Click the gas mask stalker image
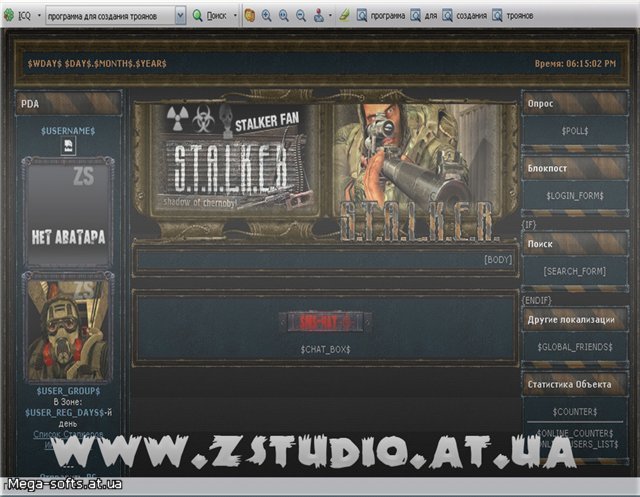 (x=68, y=328)
